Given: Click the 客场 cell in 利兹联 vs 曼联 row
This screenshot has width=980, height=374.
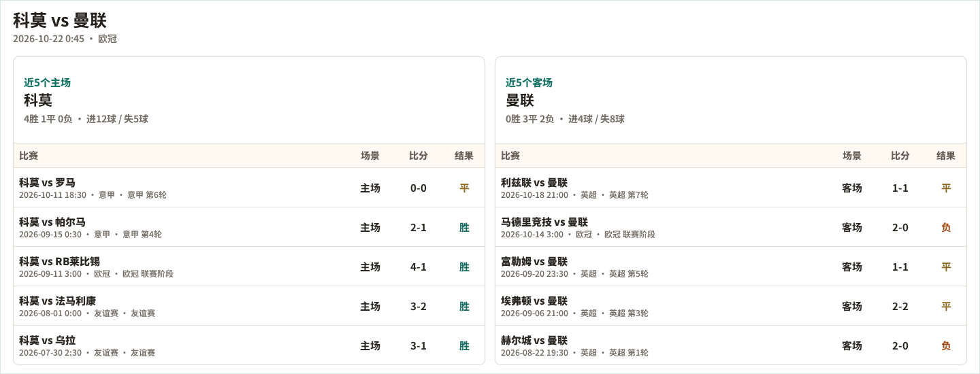Looking at the screenshot, I should (852, 188).
